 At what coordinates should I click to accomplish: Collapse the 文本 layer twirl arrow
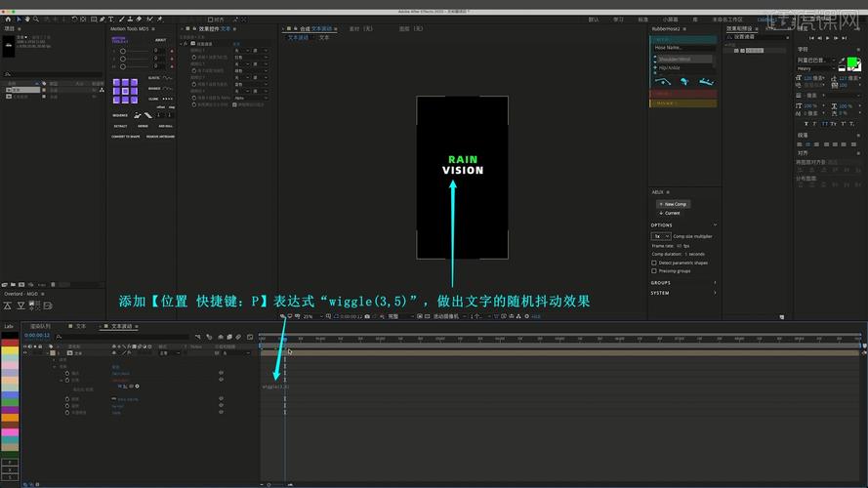pyautogui.click(x=48, y=352)
